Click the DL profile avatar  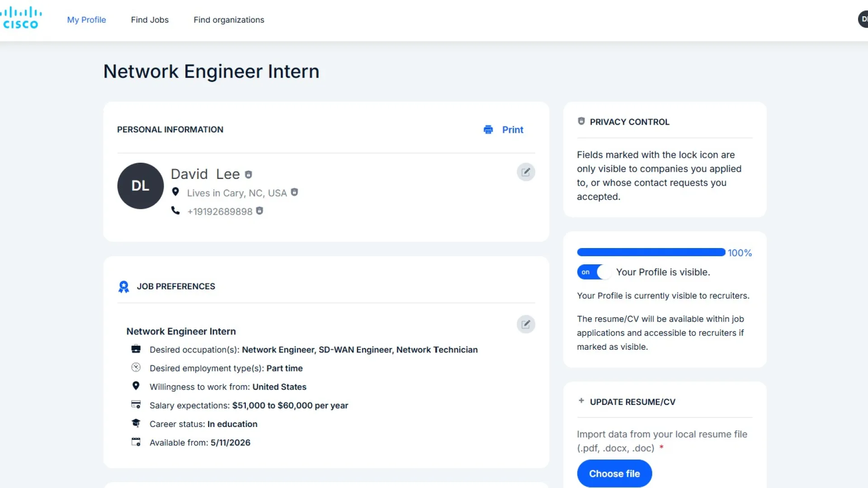pos(141,186)
